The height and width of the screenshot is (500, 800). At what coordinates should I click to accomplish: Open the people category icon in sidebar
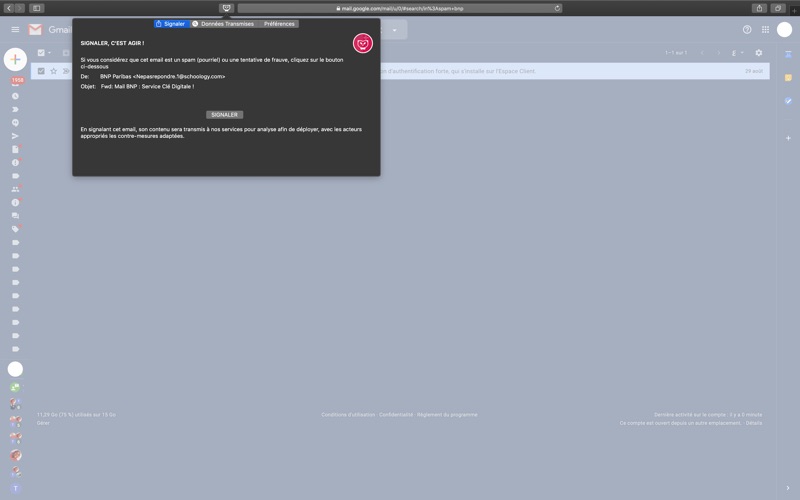coord(15,189)
